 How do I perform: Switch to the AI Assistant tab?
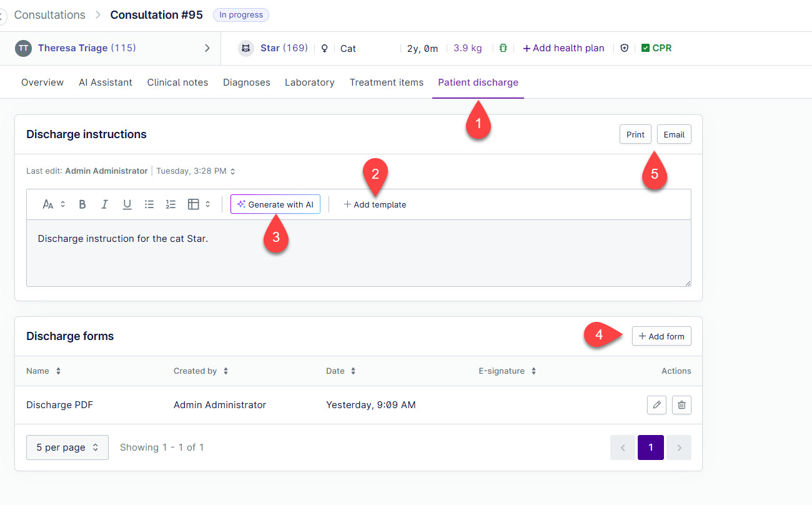point(106,82)
